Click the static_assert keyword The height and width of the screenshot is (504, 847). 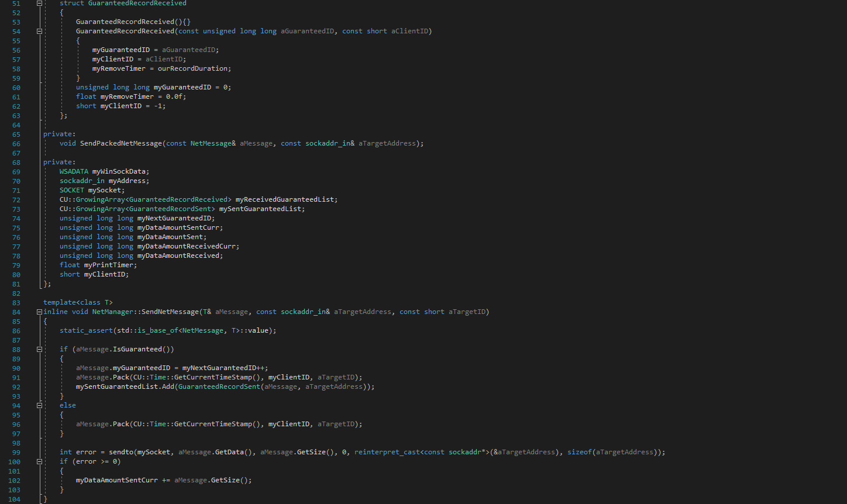coord(86,330)
